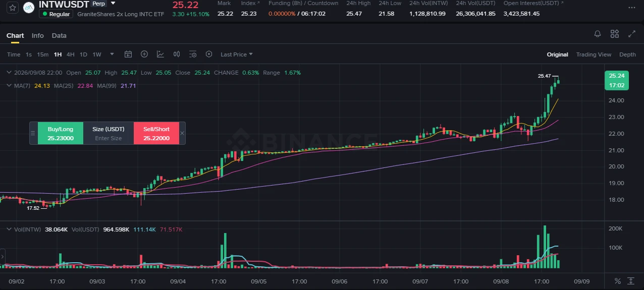Close the quick order panel
Screen dimensions: 644x290
pyautogui.click(x=182, y=133)
